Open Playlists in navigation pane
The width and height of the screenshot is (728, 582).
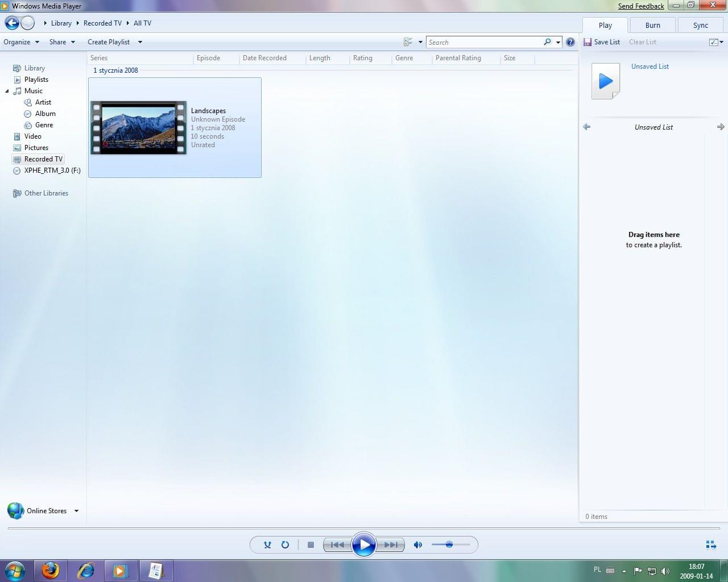click(36, 80)
